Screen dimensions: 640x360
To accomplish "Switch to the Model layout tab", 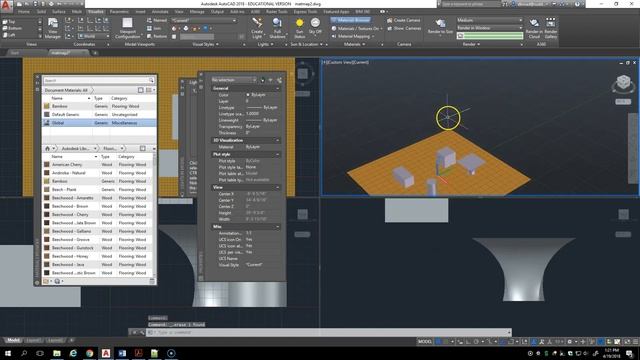I will point(13,340).
